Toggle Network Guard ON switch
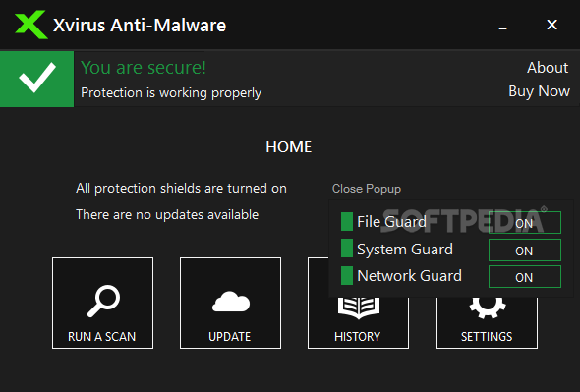This screenshot has width=580, height=392. (525, 277)
